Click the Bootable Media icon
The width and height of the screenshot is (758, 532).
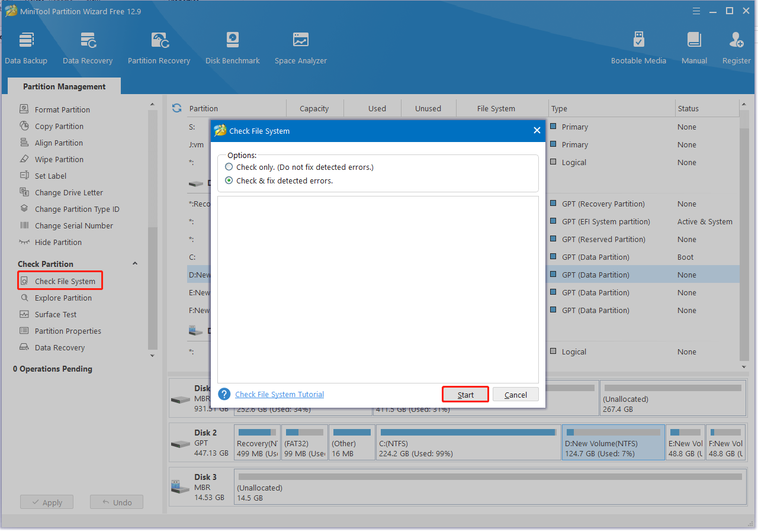[x=638, y=49]
